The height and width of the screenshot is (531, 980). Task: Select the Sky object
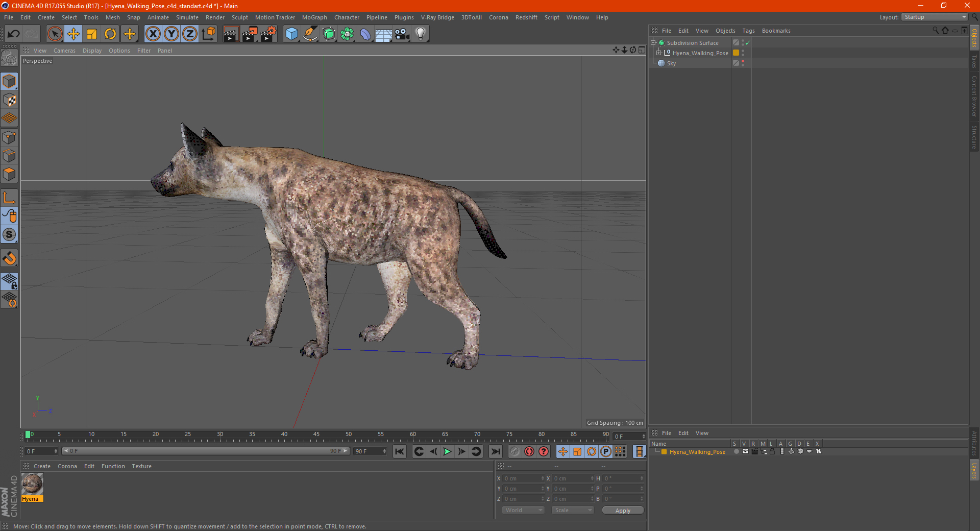click(x=671, y=63)
